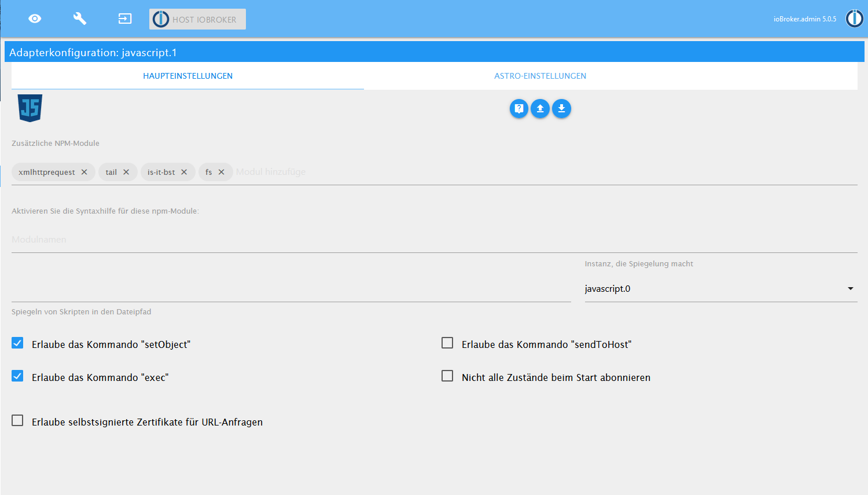The width and height of the screenshot is (868, 495).
Task: Click the Zusätzliche NPM-Module label
Action: click(x=56, y=143)
